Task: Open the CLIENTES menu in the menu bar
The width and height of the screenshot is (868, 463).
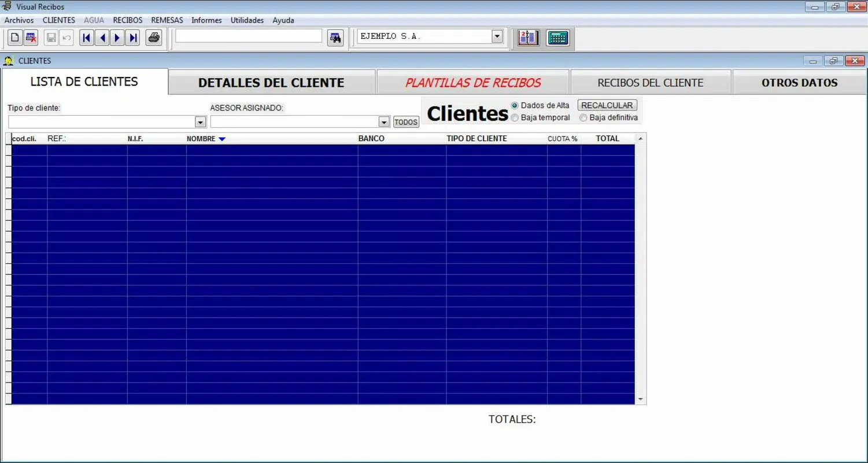Action: pyautogui.click(x=59, y=20)
